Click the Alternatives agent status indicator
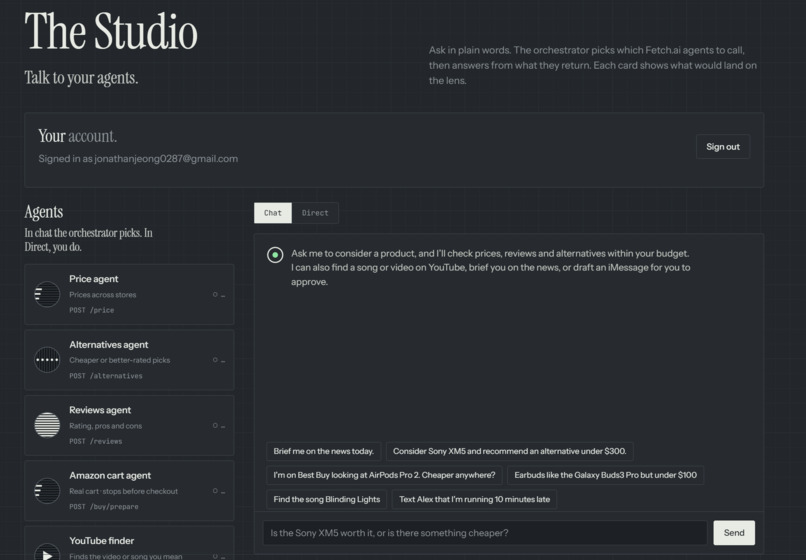The height and width of the screenshot is (560, 806). [x=219, y=360]
